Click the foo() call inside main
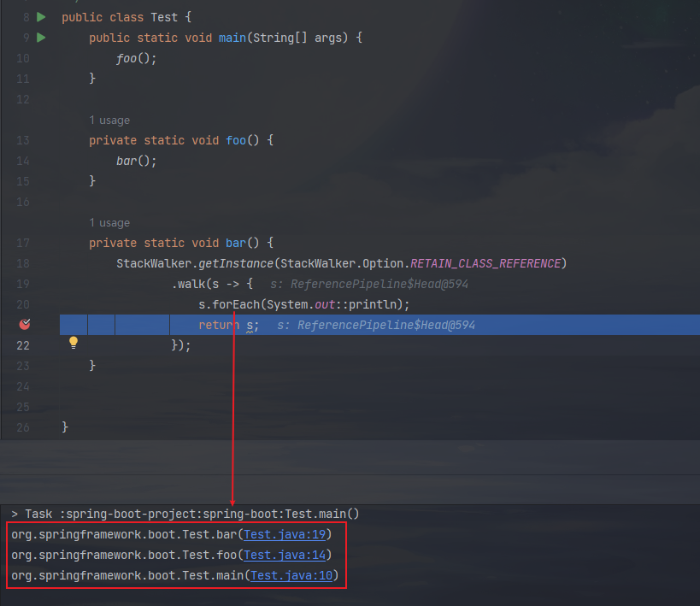This screenshot has width=700, height=606. click(136, 58)
